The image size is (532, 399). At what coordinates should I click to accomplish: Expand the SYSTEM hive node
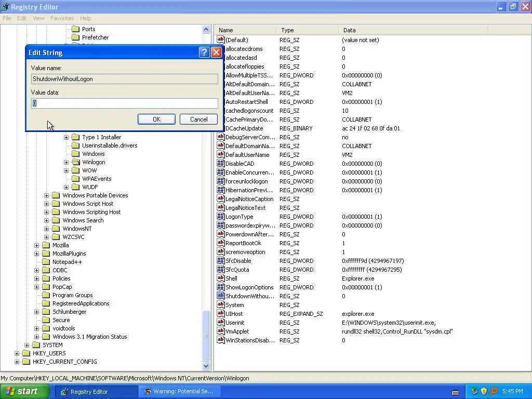coord(27,345)
